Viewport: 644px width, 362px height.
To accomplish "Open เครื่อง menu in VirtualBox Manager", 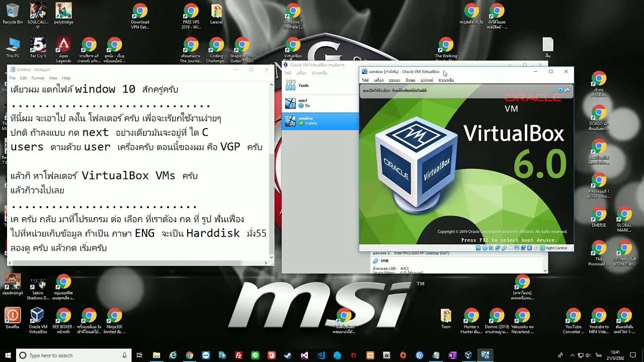I will pos(301,73).
